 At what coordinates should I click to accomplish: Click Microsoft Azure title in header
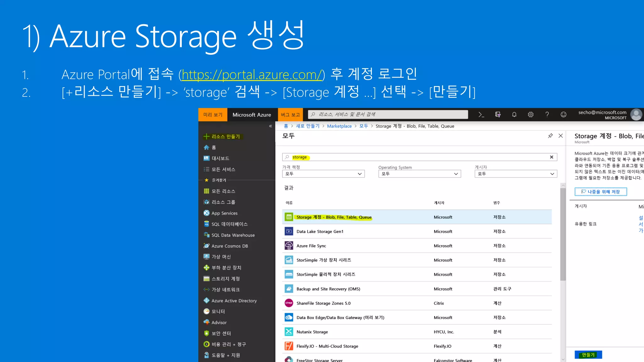252,115
